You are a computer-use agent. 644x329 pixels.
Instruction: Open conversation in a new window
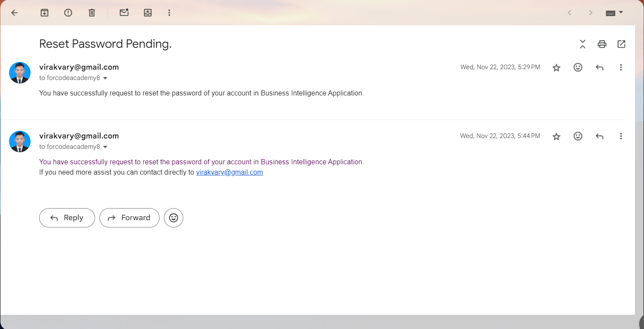[x=621, y=44]
